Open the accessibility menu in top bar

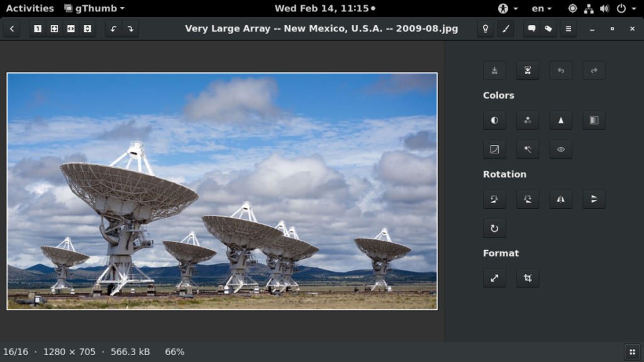(x=507, y=8)
